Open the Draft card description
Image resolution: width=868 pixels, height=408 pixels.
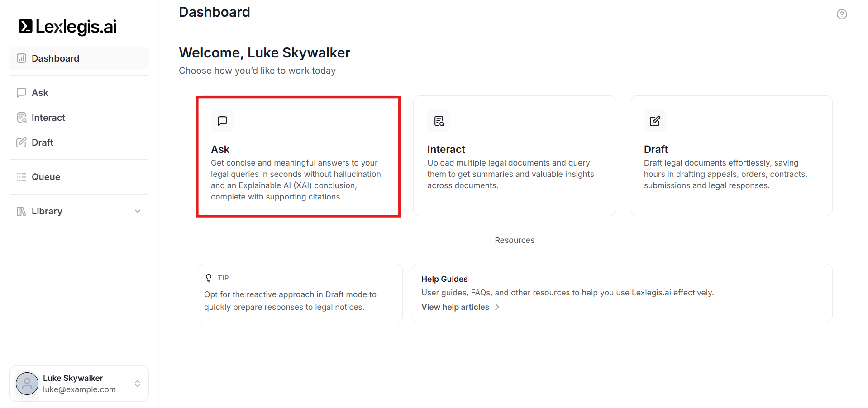point(725,174)
